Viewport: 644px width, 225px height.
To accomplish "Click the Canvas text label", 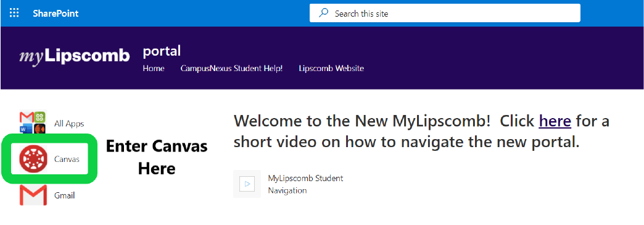I will 67,159.
